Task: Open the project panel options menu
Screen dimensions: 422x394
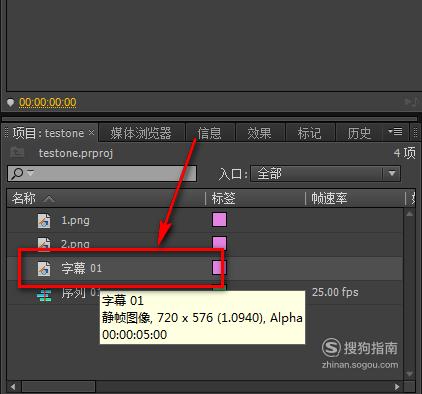Action: (395, 132)
